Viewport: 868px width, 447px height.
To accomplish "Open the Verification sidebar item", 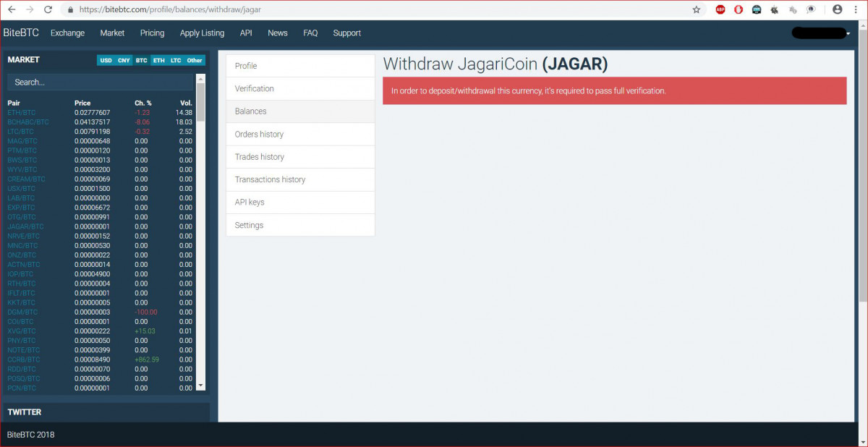I will click(x=300, y=88).
